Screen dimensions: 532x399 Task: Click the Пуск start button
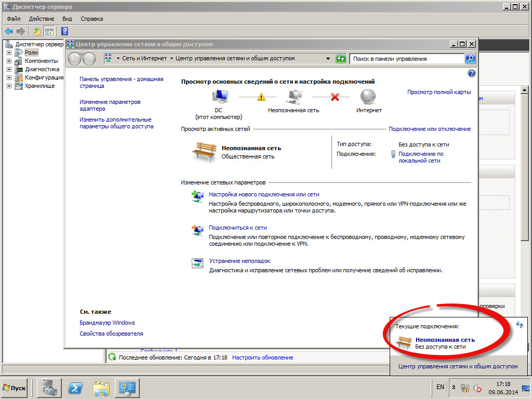click(x=15, y=388)
